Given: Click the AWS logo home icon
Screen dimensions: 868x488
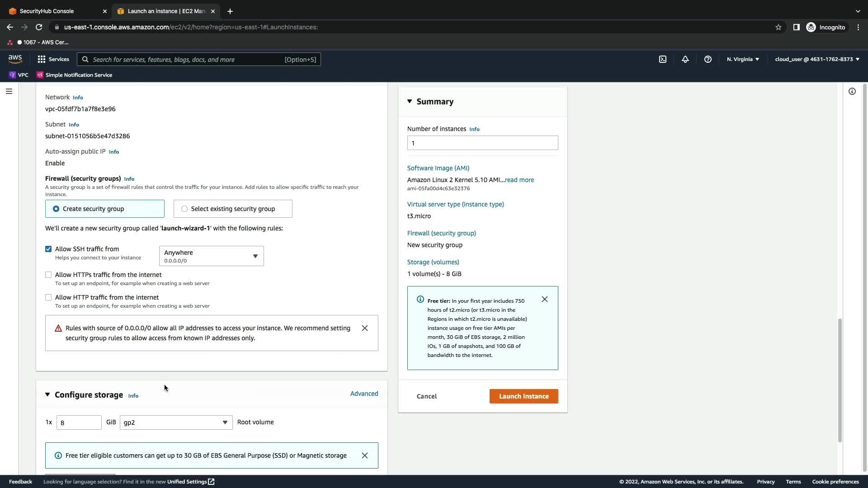Looking at the screenshot, I should point(15,59).
